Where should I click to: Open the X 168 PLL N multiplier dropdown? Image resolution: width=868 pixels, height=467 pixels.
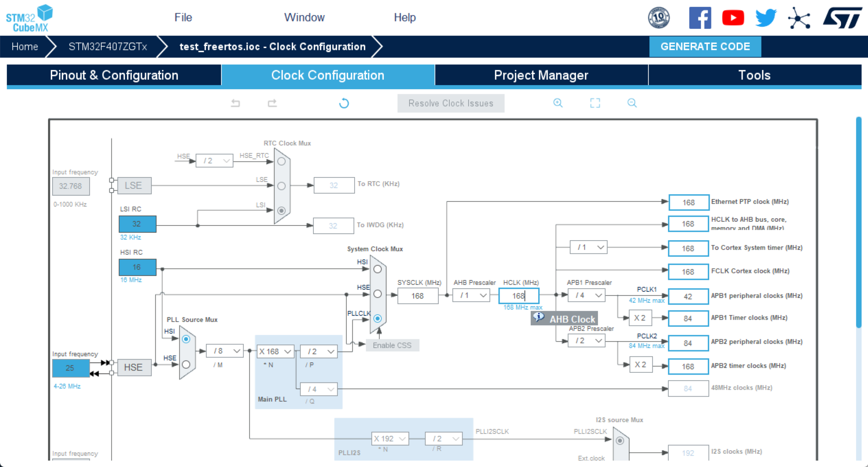(275, 351)
